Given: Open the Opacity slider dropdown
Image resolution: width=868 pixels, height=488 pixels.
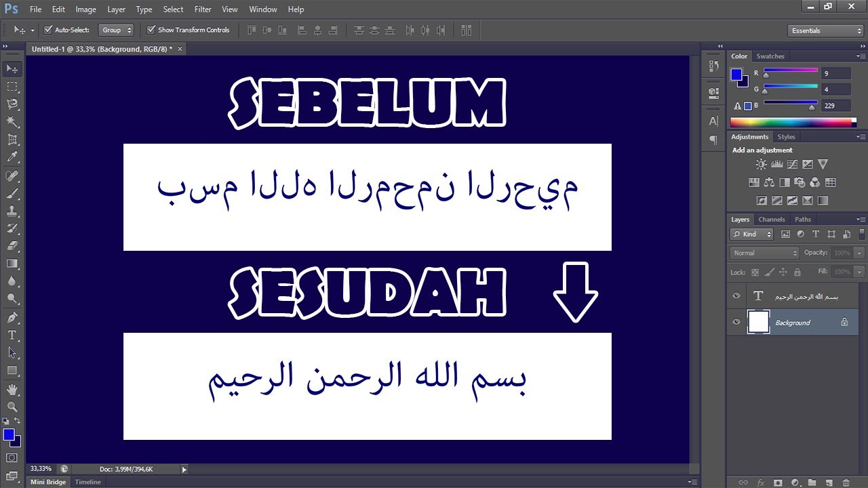Looking at the screenshot, I should pos(859,253).
